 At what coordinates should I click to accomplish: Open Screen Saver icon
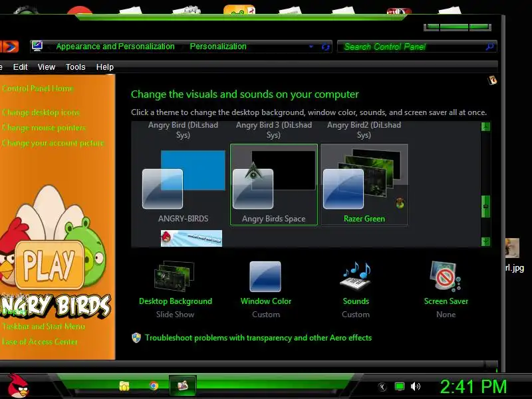pyautogui.click(x=446, y=276)
